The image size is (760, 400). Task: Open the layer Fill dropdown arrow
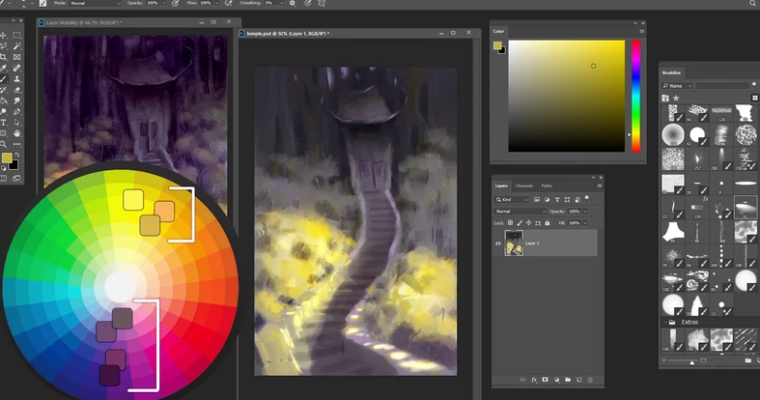click(x=585, y=223)
